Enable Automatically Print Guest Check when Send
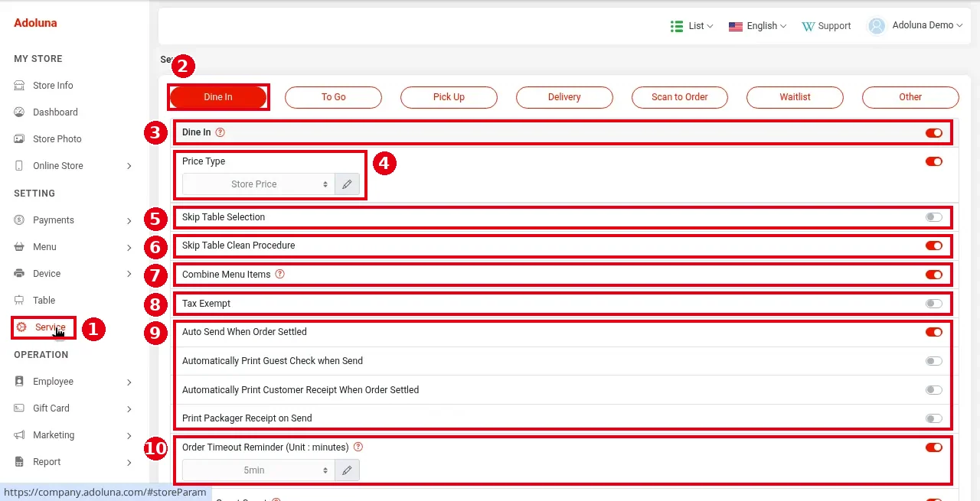The width and height of the screenshot is (980, 501). coord(934,361)
